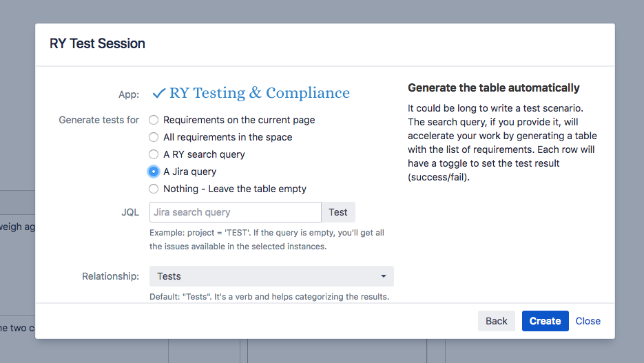
Task: Select Nothing - Leave the table empty
Action: coord(154,189)
